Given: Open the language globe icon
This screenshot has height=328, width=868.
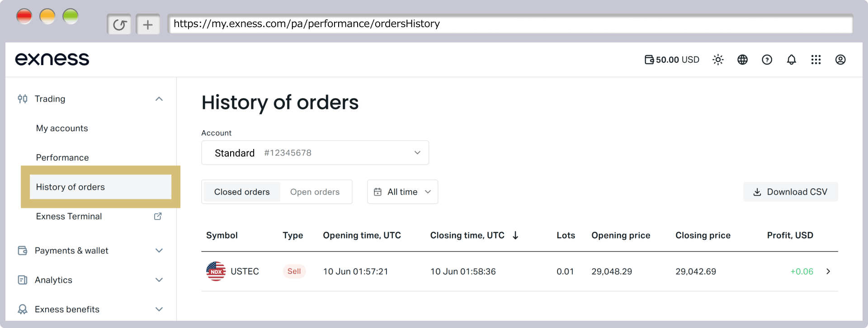Looking at the screenshot, I should [742, 60].
